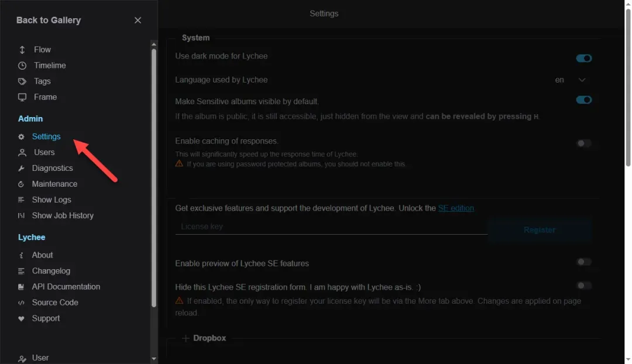Follow the SE edition link
The width and height of the screenshot is (632, 364).
pyautogui.click(x=456, y=208)
